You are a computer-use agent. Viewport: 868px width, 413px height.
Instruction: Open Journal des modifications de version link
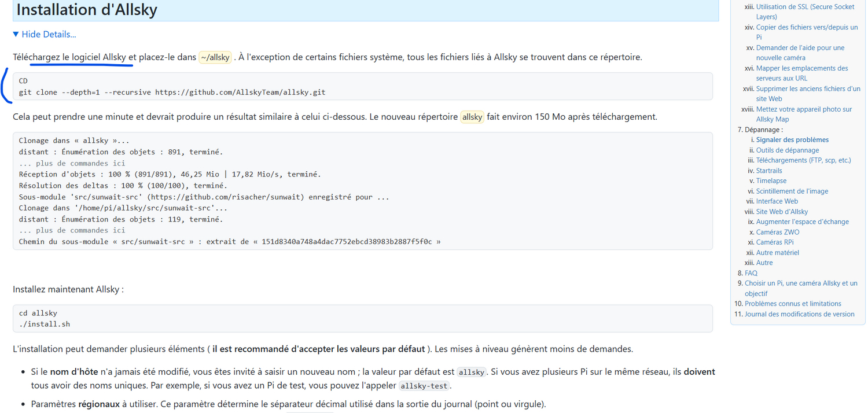(x=799, y=314)
